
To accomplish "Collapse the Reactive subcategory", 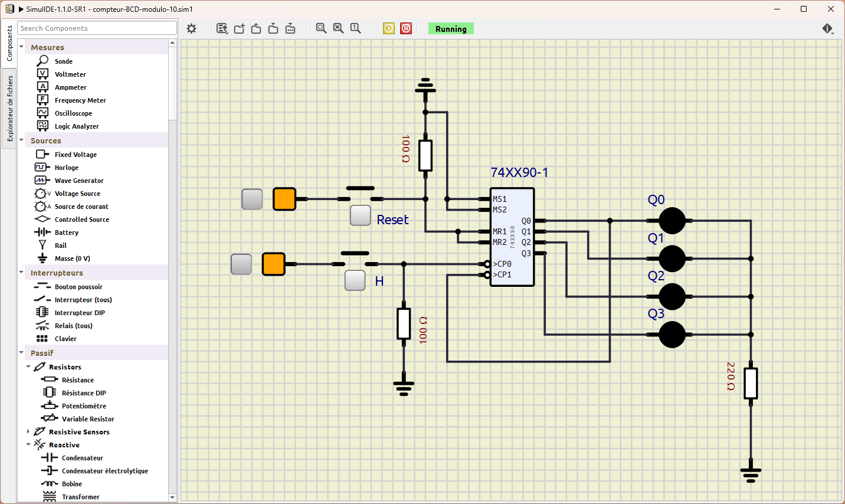I will click(x=28, y=445).
